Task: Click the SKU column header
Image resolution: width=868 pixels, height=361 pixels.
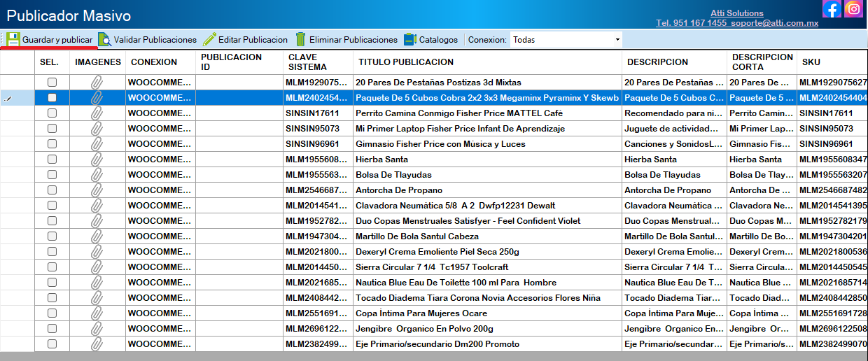Action: tap(811, 62)
